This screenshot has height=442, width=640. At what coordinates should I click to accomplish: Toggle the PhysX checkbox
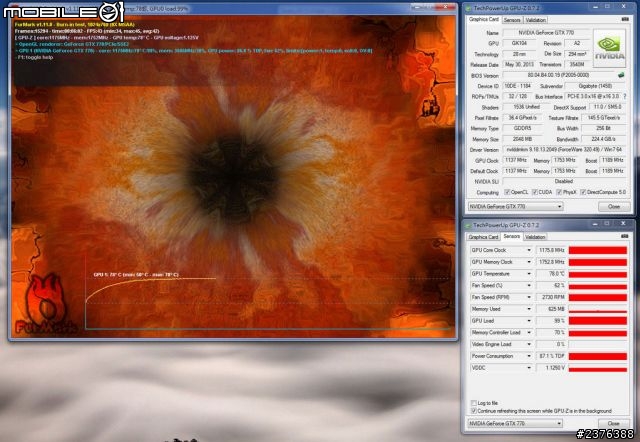[x=559, y=192]
